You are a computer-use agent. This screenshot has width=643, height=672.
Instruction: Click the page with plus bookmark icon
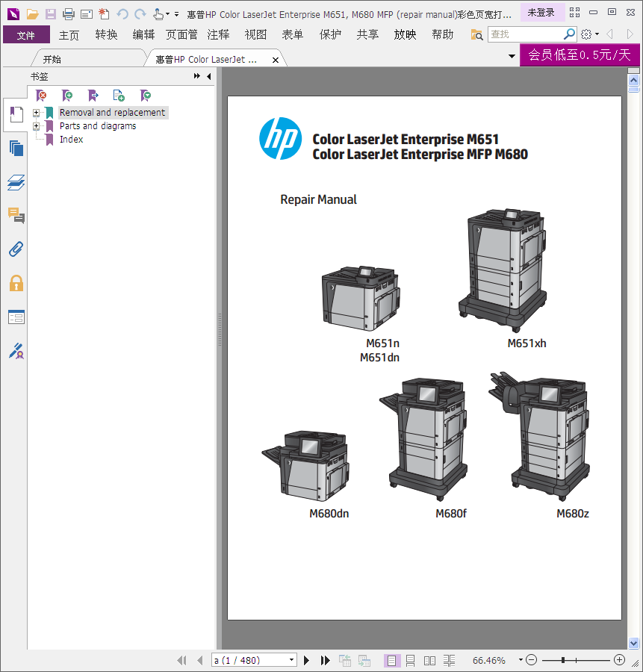point(119,95)
